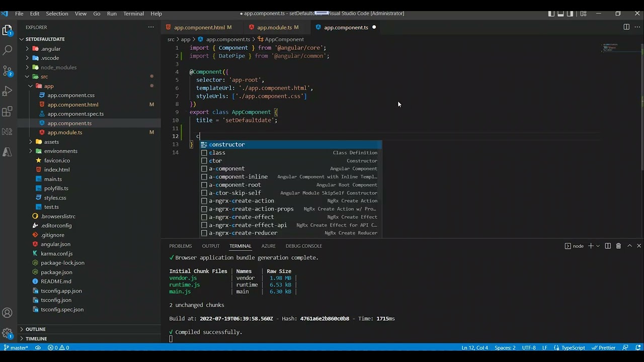The width and height of the screenshot is (644, 362).
Task: Open the Azure icon in activity bar
Action: (8, 151)
